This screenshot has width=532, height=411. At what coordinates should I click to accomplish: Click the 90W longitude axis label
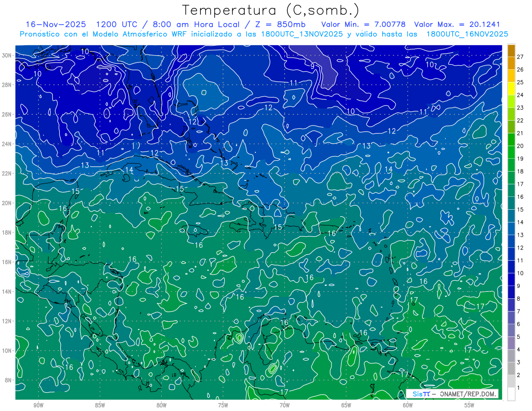pos(39,405)
